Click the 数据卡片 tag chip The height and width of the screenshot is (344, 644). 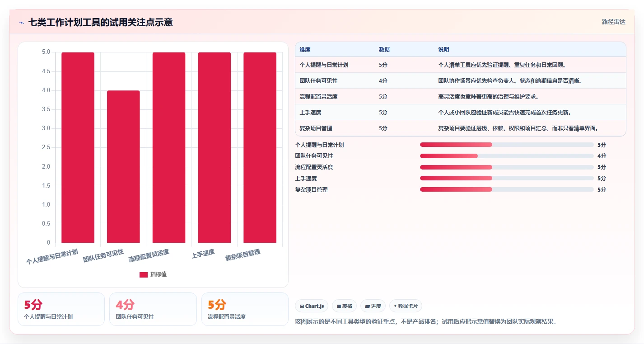pyautogui.click(x=406, y=306)
